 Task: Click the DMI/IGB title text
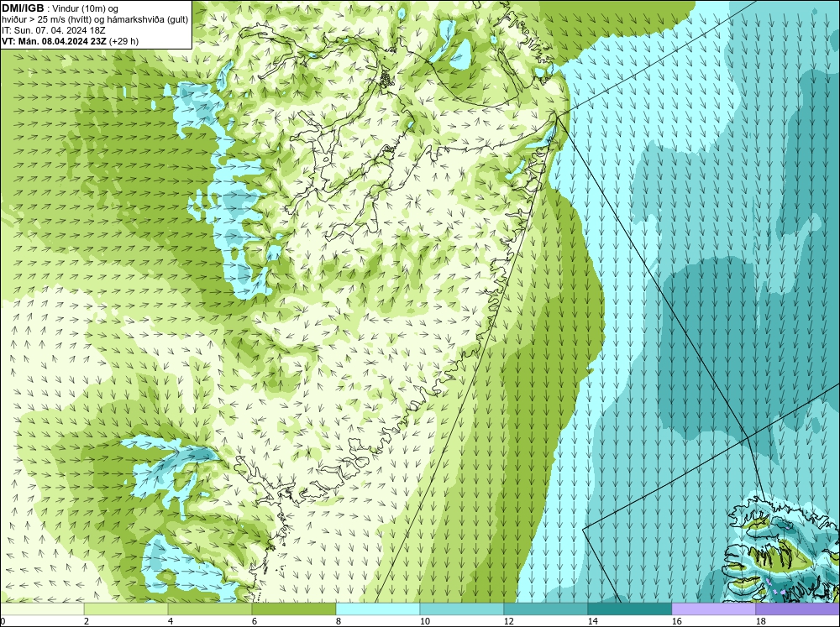coord(23,8)
